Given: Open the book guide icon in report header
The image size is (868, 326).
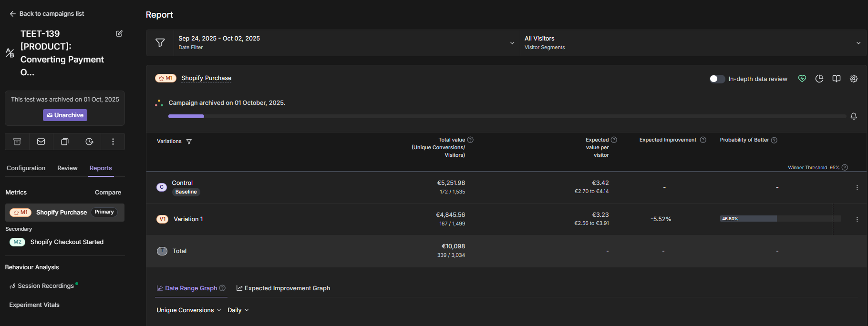Looking at the screenshot, I should pyautogui.click(x=837, y=79).
